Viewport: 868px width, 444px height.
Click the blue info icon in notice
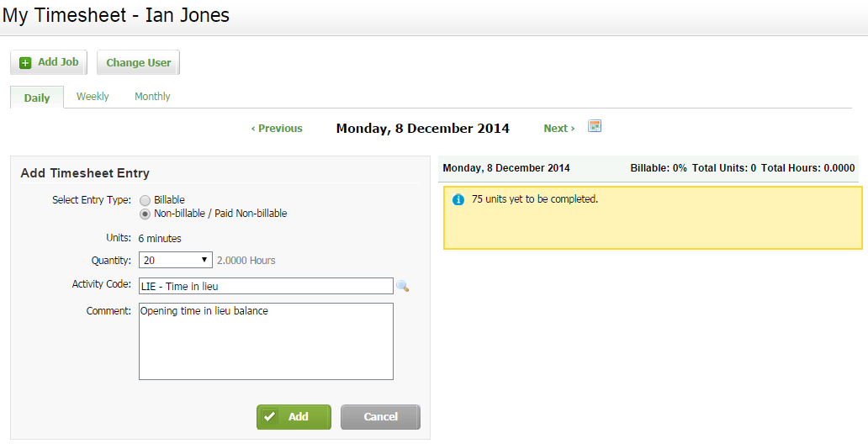[458, 200]
